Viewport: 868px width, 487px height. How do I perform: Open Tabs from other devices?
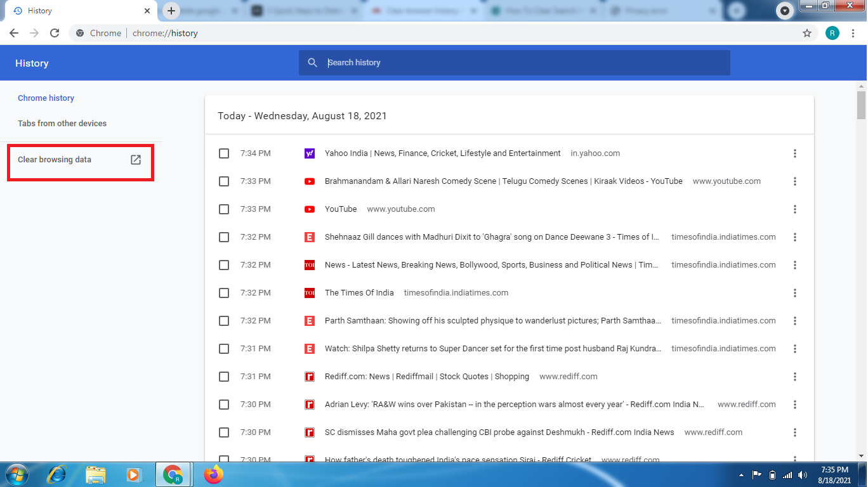click(62, 124)
